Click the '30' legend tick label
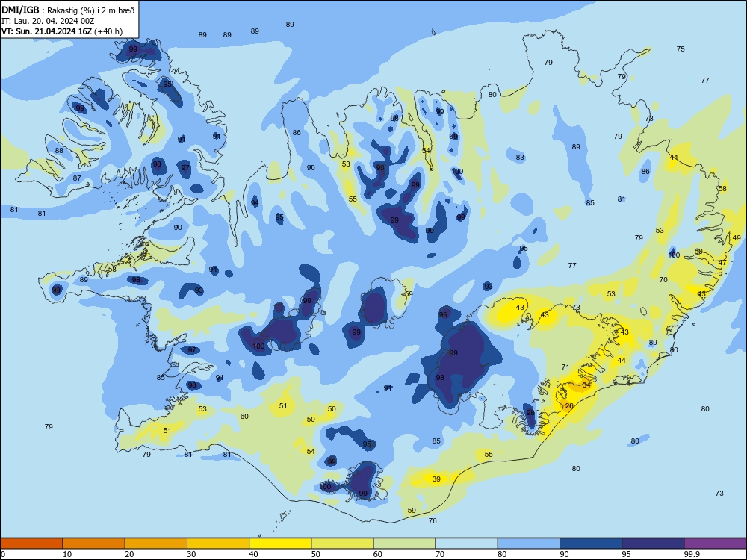This screenshot has height=560, width=747. click(191, 554)
